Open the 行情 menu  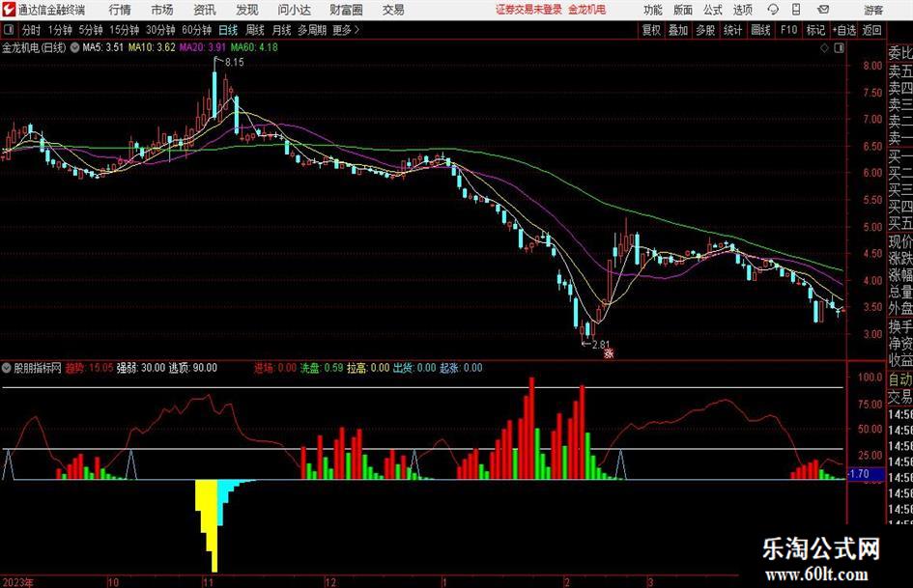pos(120,10)
